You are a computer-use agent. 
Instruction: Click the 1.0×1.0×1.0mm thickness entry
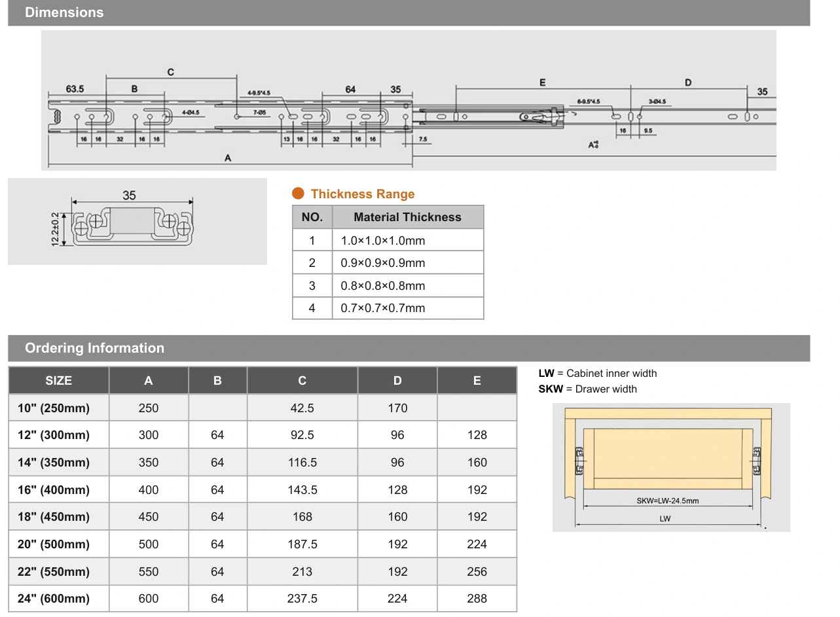383,240
